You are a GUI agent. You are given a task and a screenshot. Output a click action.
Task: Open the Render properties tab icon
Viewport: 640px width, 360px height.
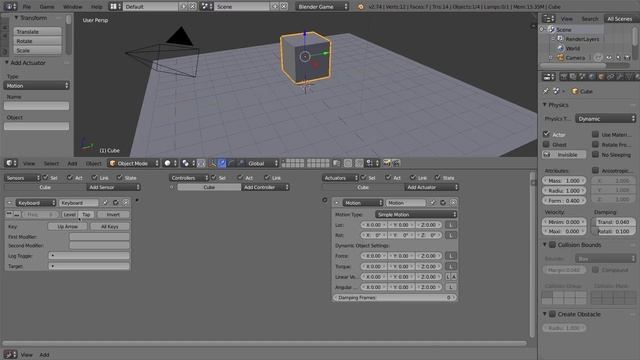tap(564, 76)
